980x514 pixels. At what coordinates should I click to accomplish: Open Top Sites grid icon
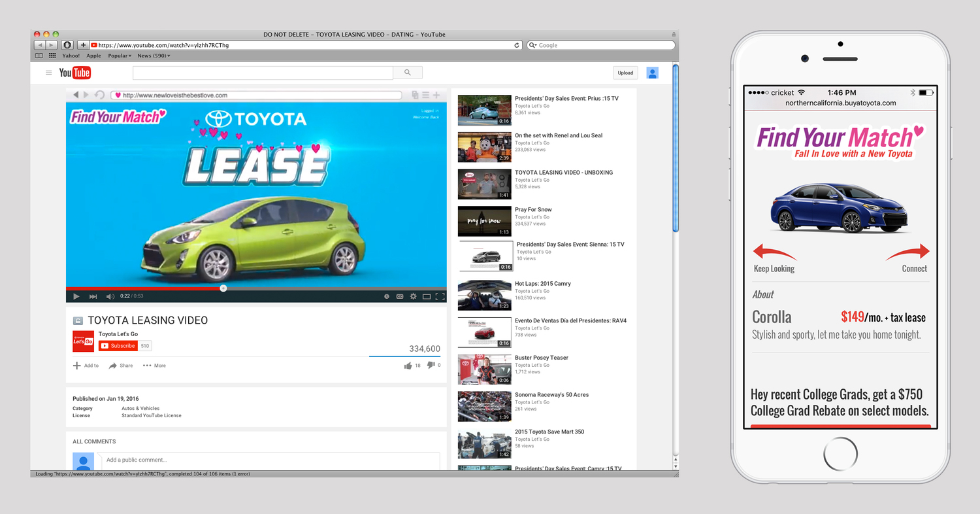[x=52, y=56]
